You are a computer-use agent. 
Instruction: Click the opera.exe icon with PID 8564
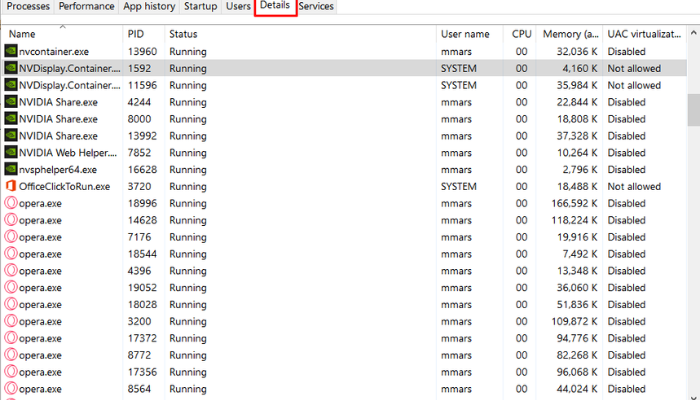pos(11,389)
